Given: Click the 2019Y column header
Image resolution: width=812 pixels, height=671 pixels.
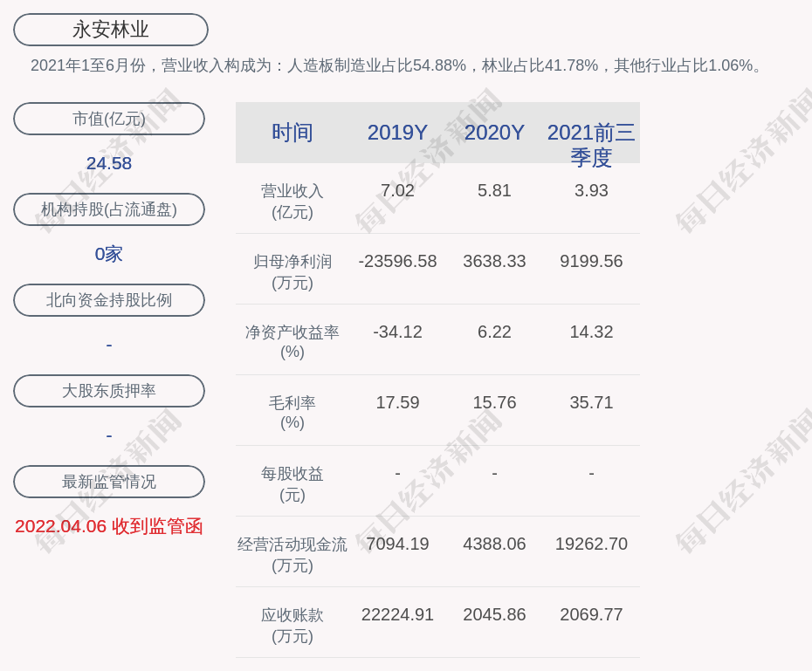Looking at the screenshot, I should 398,133.
